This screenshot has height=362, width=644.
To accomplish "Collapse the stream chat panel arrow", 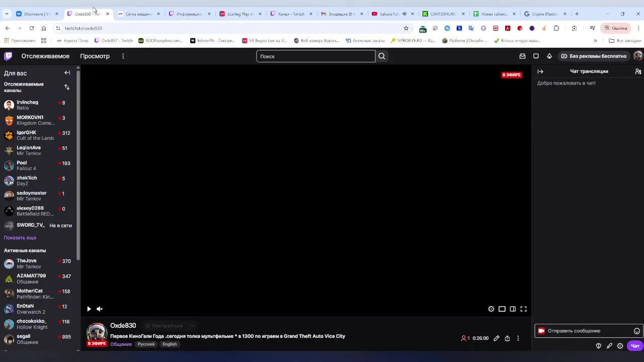I will click(540, 71).
